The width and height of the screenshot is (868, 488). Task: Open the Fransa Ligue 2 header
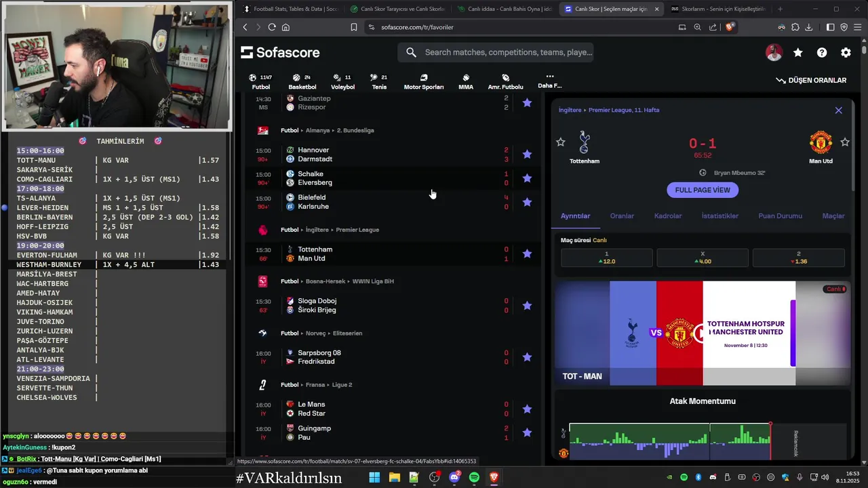[342, 385]
